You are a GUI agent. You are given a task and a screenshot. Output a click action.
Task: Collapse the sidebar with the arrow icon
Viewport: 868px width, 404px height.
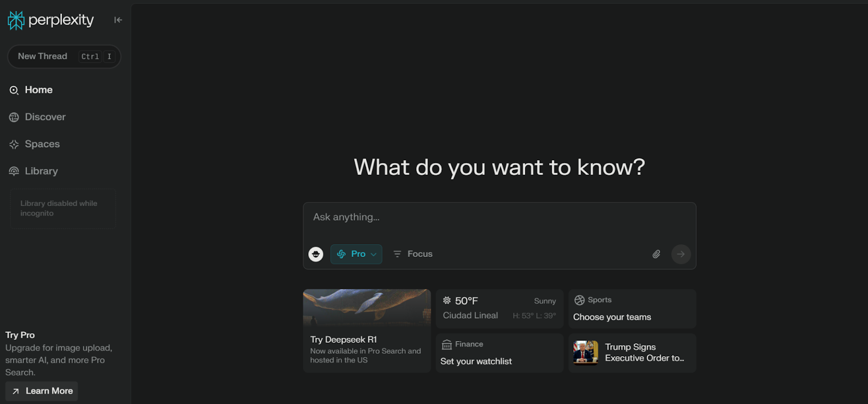[118, 20]
